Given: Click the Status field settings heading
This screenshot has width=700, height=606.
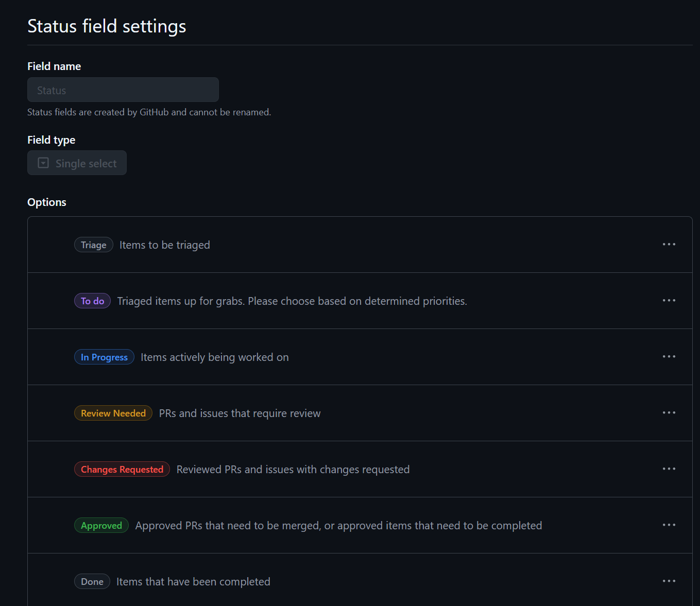Looking at the screenshot, I should (107, 26).
